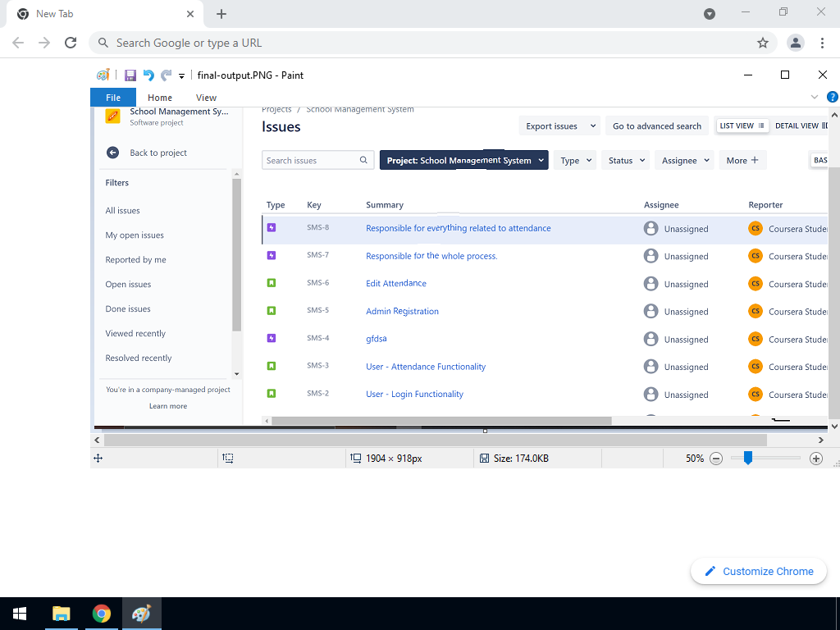The height and width of the screenshot is (630, 840).
Task: Open the Type filter dropdown
Action: [575, 160]
